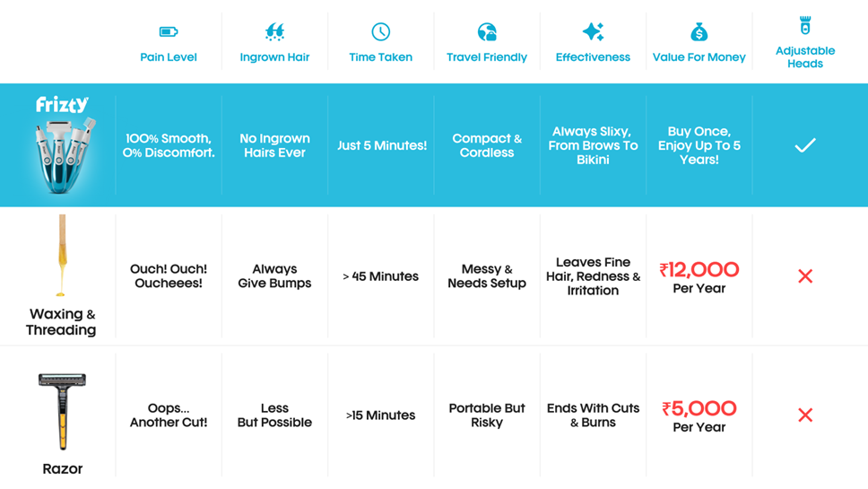Click the "Waxing & Threading" row label
The width and height of the screenshot is (868, 489).
(62, 322)
